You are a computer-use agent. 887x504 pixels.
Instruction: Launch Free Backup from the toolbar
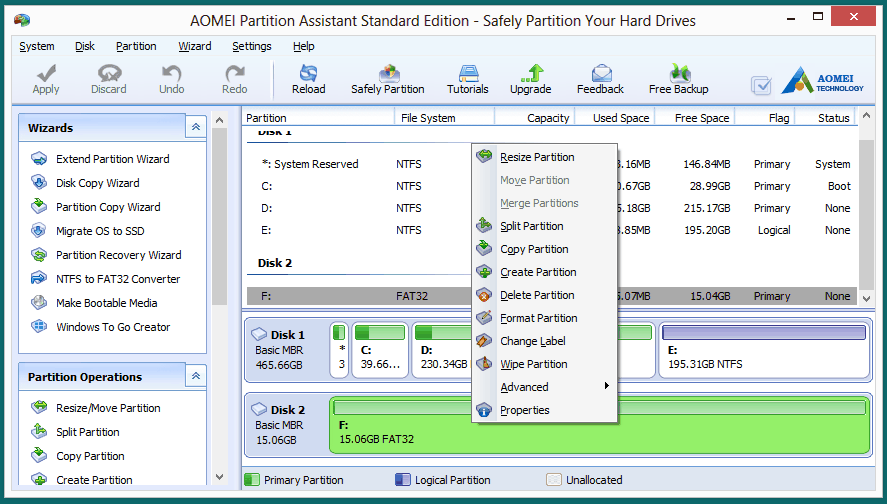pyautogui.click(x=679, y=74)
